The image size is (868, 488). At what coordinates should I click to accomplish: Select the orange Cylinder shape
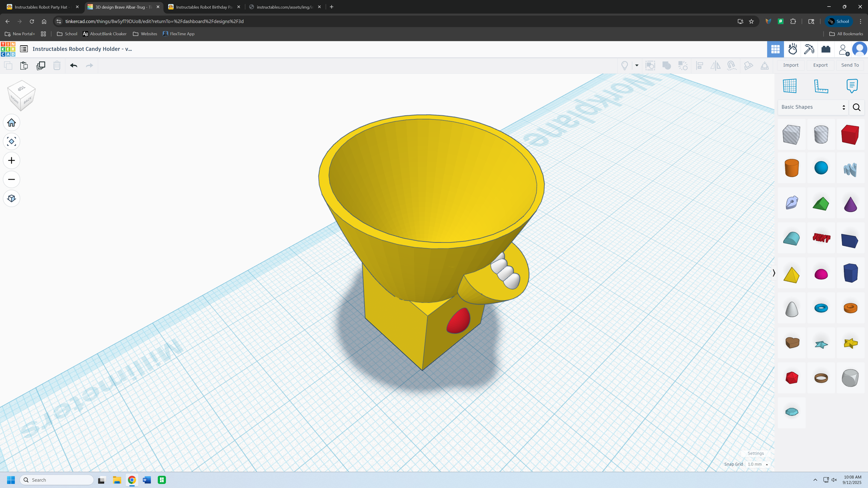point(791,168)
